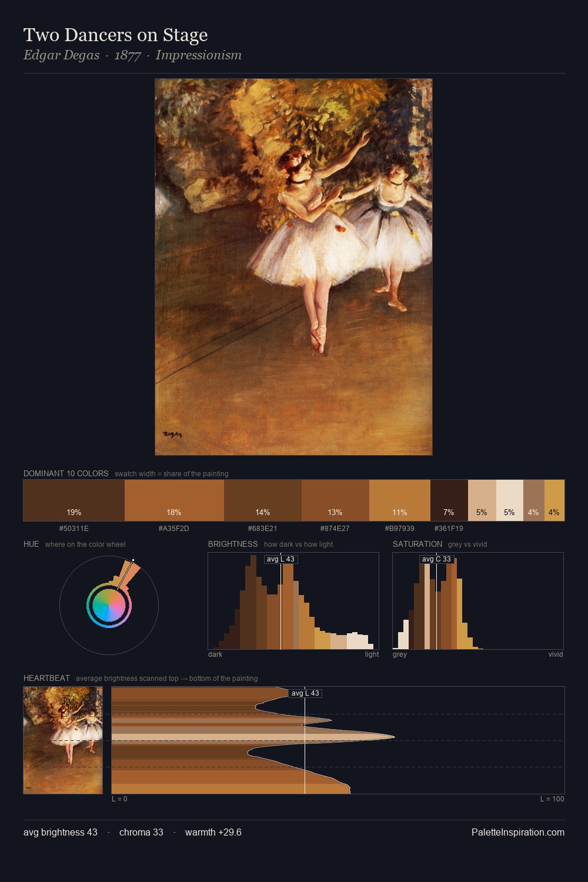Click the chroma 33 footer stat
This screenshot has height=882, width=588.
[x=141, y=832]
